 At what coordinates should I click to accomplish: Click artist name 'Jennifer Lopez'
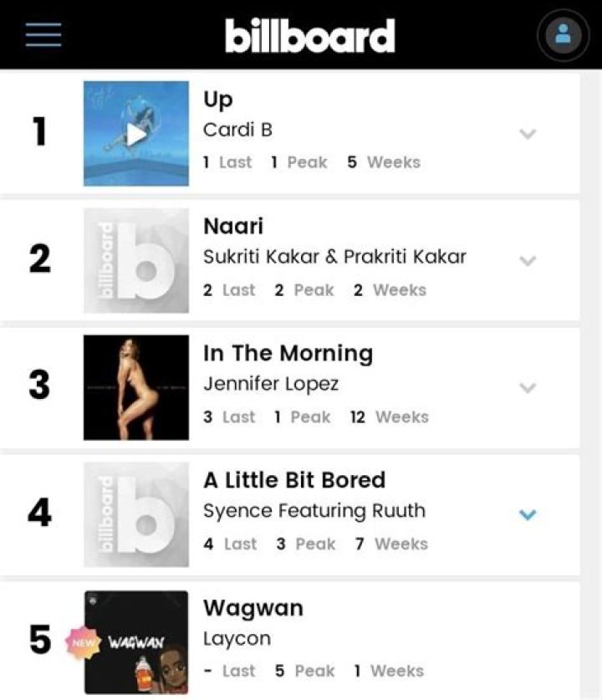pyautogui.click(x=272, y=384)
